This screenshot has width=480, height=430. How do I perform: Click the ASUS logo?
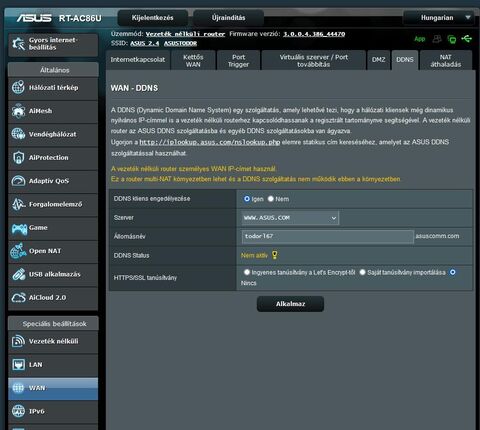(34, 18)
